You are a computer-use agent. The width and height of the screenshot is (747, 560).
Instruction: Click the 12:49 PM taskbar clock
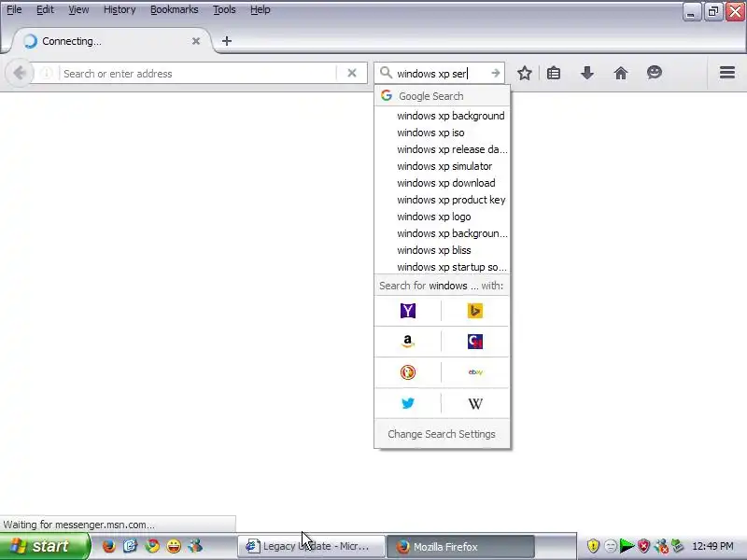pos(712,546)
